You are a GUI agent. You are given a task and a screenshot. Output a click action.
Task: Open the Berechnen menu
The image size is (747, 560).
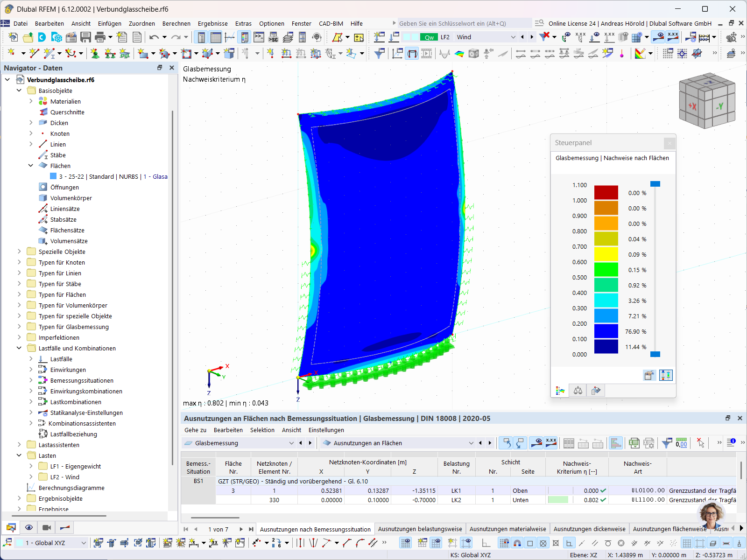point(176,23)
